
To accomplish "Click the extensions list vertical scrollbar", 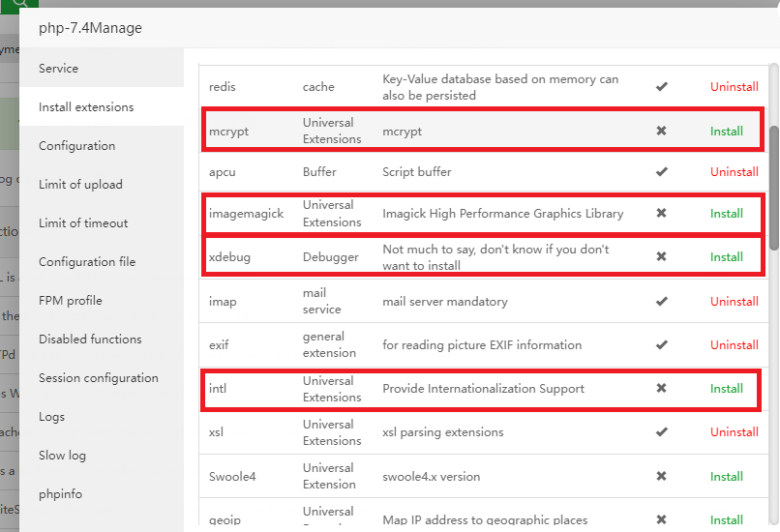I will pyautogui.click(x=773, y=189).
